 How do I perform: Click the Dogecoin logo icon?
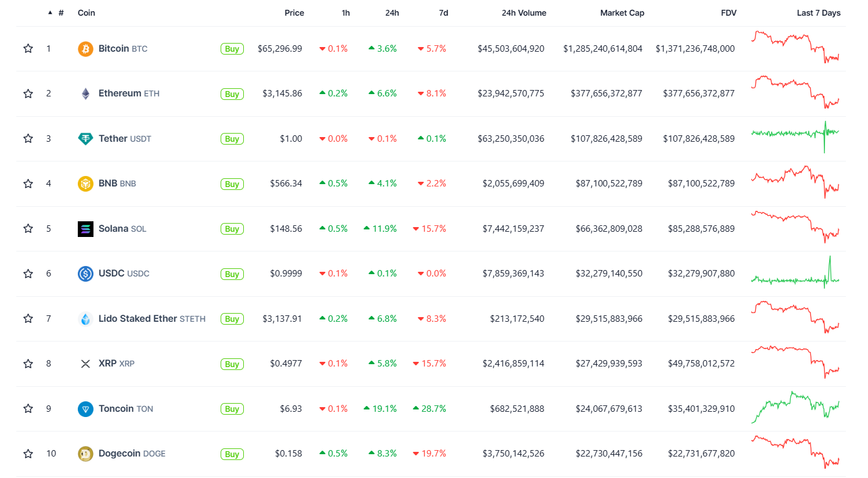[x=85, y=454]
